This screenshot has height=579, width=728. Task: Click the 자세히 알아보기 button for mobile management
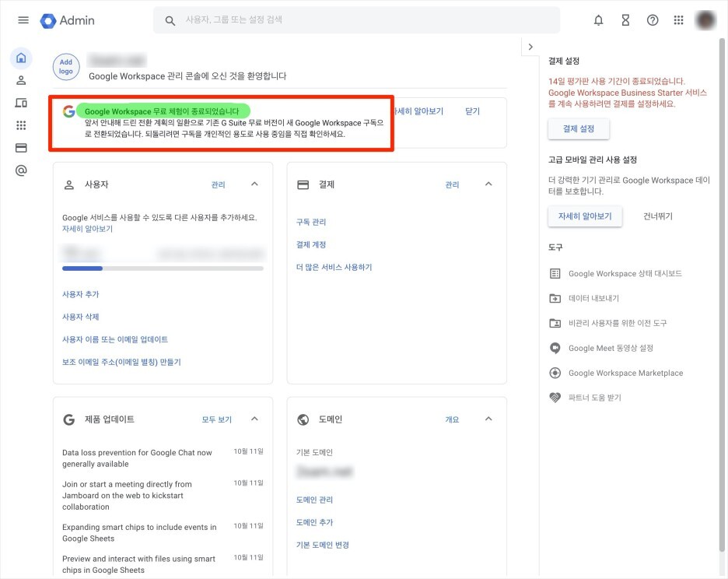pos(585,216)
